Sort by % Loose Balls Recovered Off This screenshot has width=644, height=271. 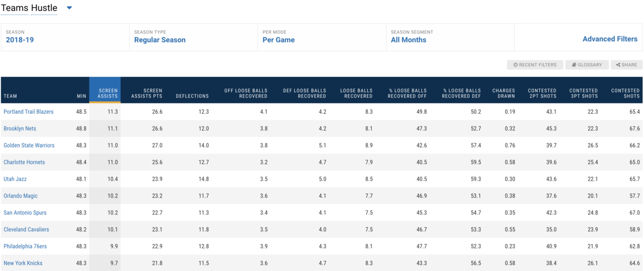408,93
